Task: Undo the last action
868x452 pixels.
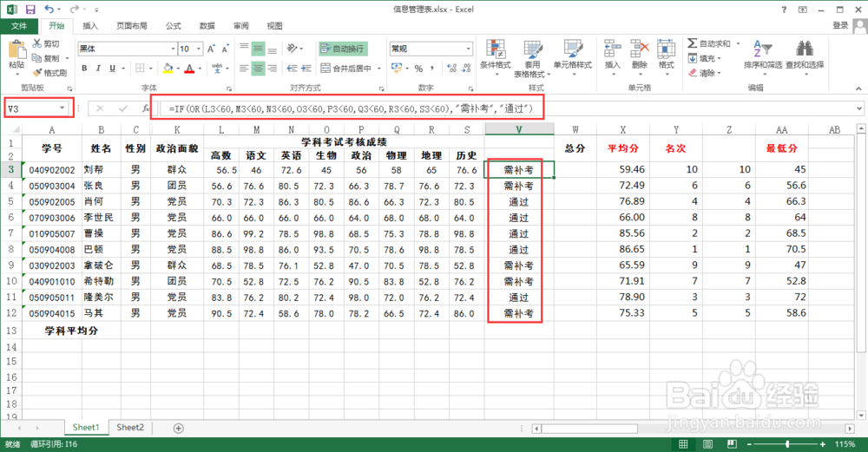Action: point(49,10)
